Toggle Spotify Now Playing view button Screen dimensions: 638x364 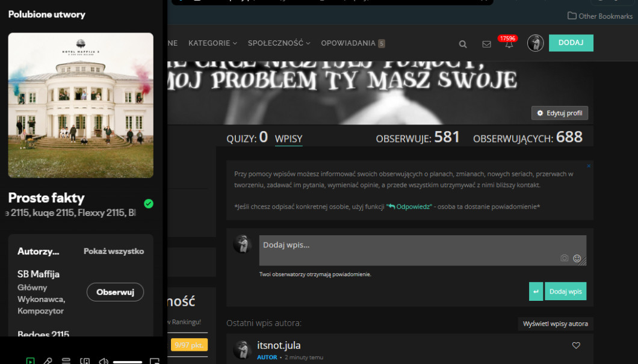point(29,361)
